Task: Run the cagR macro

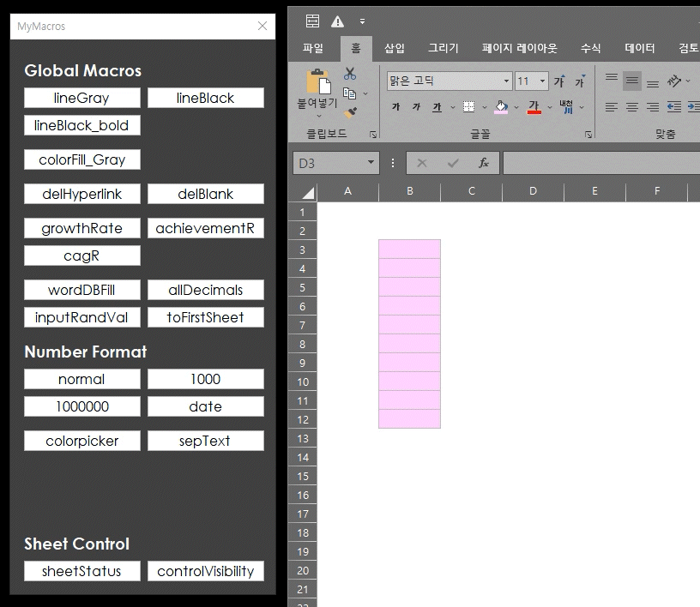Action: pos(82,255)
